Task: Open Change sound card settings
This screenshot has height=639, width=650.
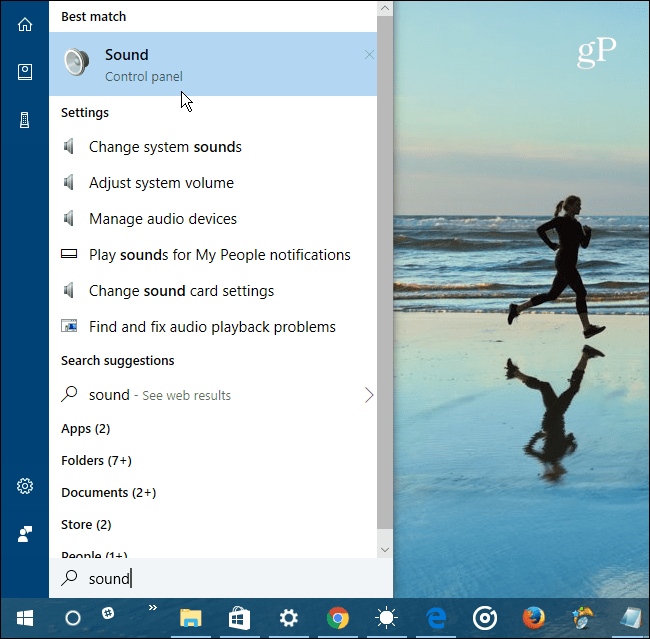Action: click(213, 291)
